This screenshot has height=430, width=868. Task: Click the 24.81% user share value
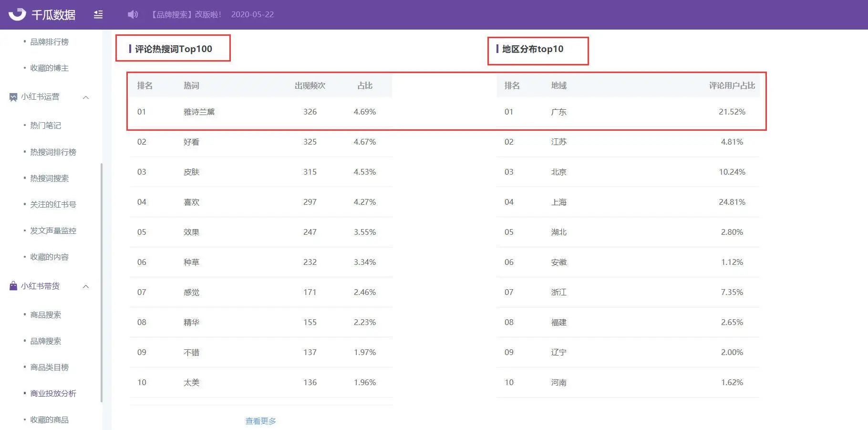tap(732, 202)
